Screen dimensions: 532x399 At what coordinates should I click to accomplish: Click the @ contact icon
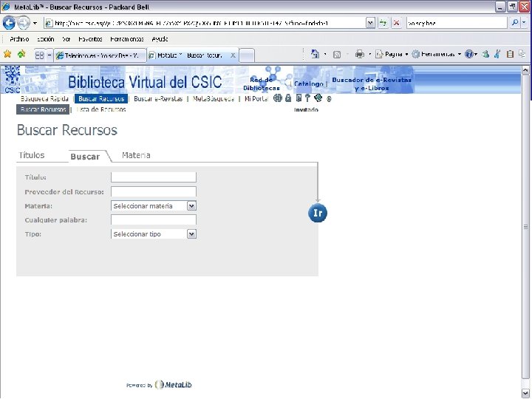329,99
